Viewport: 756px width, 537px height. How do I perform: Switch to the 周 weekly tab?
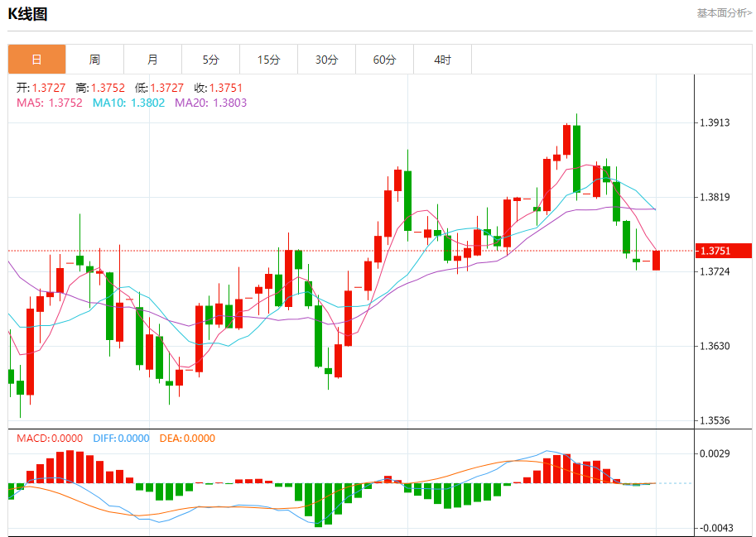[x=94, y=60]
